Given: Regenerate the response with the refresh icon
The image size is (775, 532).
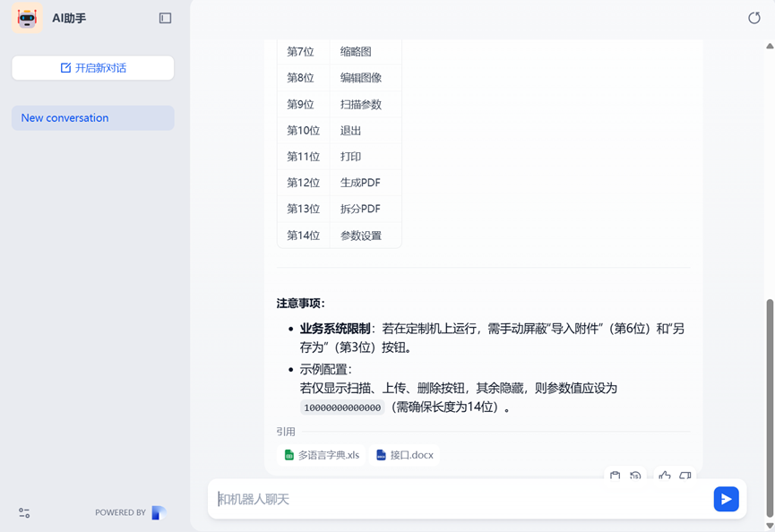Looking at the screenshot, I should coord(635,476).
